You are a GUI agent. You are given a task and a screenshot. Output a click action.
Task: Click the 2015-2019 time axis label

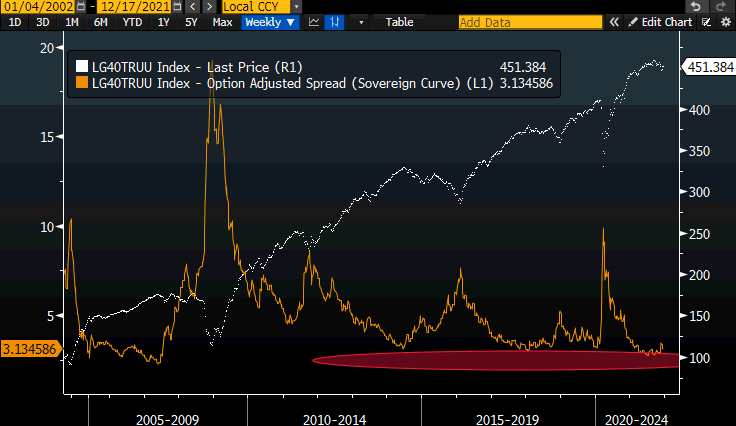[507, 419]
